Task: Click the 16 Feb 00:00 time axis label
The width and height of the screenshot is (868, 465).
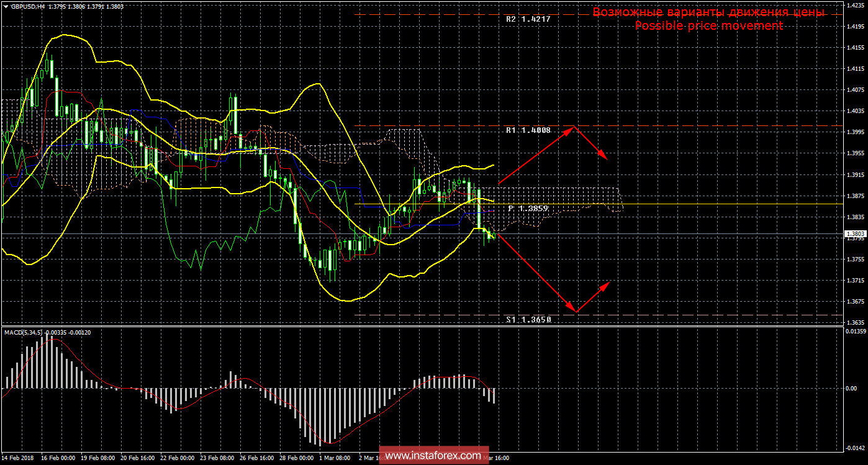Action: tap(58, 458)
